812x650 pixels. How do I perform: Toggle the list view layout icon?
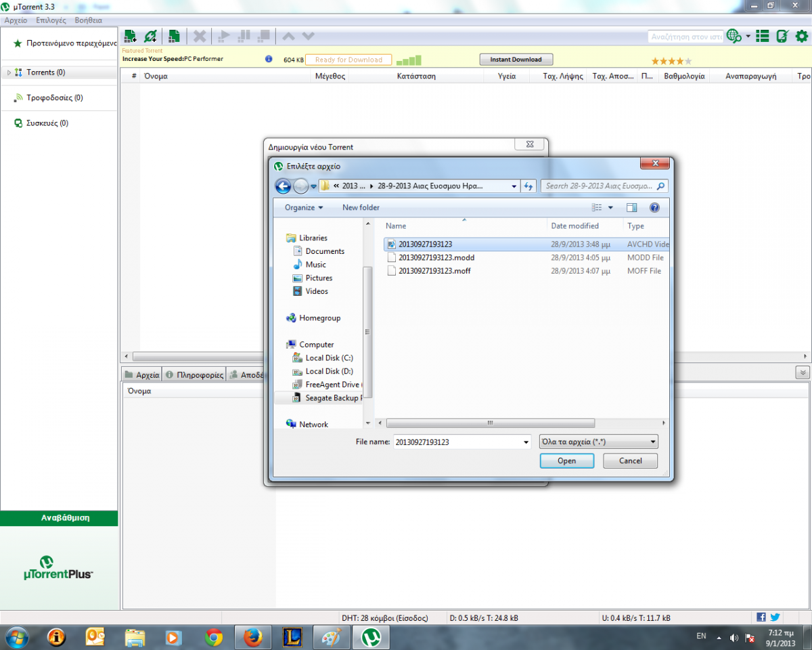pyautogui.click(x=763, y=36)
